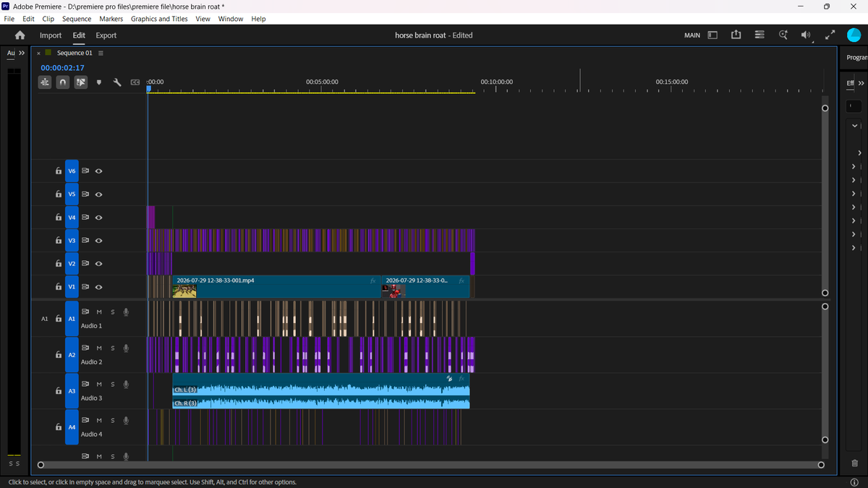The width and height of the screenshot is (868, 488).
Task: Enable voice-over record mic on Audio 3
Action: [x=126, y=384]
